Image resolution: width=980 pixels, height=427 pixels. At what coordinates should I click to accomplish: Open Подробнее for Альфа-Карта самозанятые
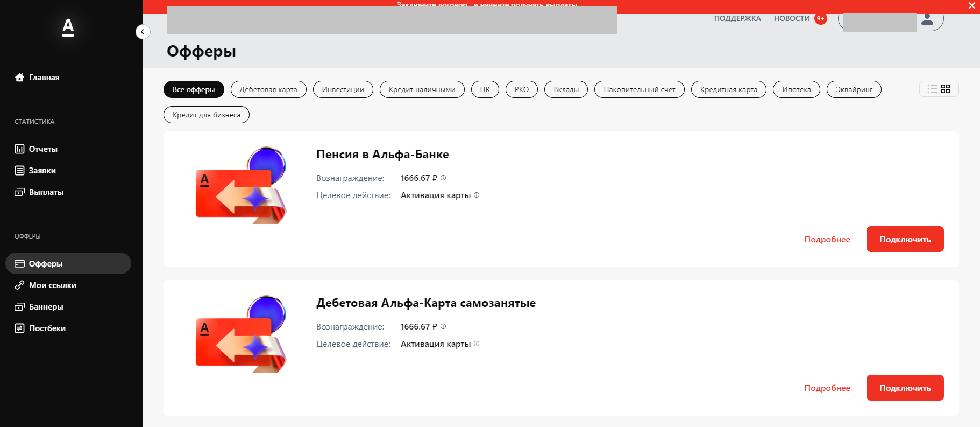(x=827, y=388)
